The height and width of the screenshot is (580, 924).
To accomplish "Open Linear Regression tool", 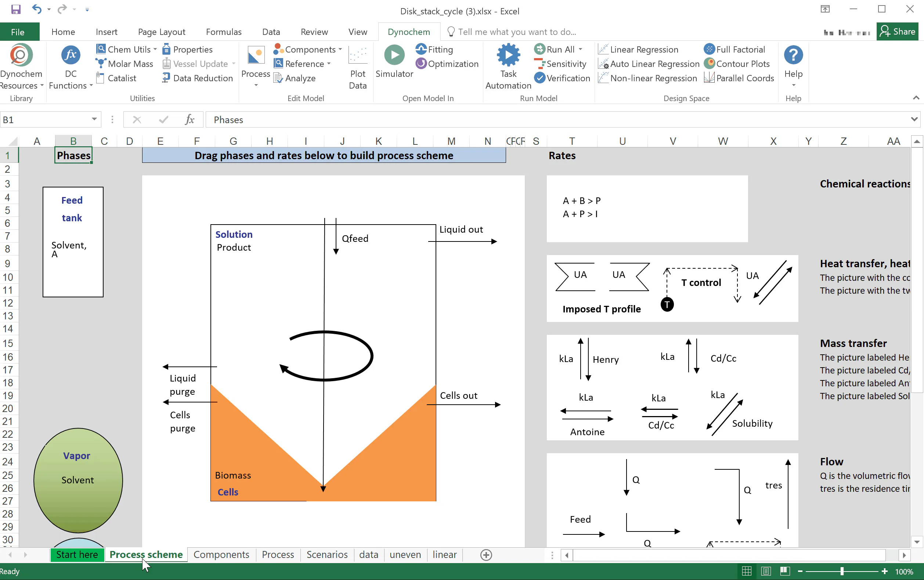I will point(639,50).
